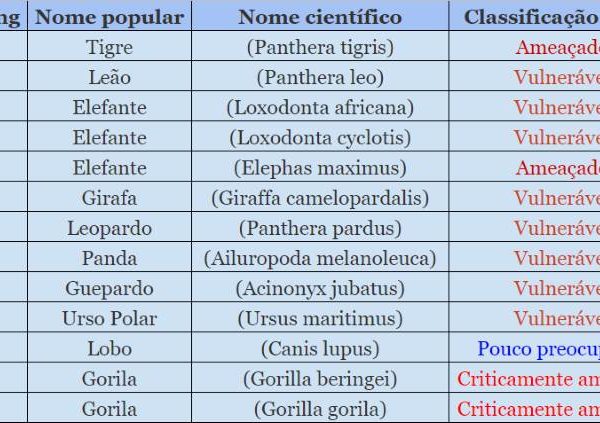
Task: Click the "(Ailuropoda melanoleuca)" cell
Action: [x=320, y=258]
